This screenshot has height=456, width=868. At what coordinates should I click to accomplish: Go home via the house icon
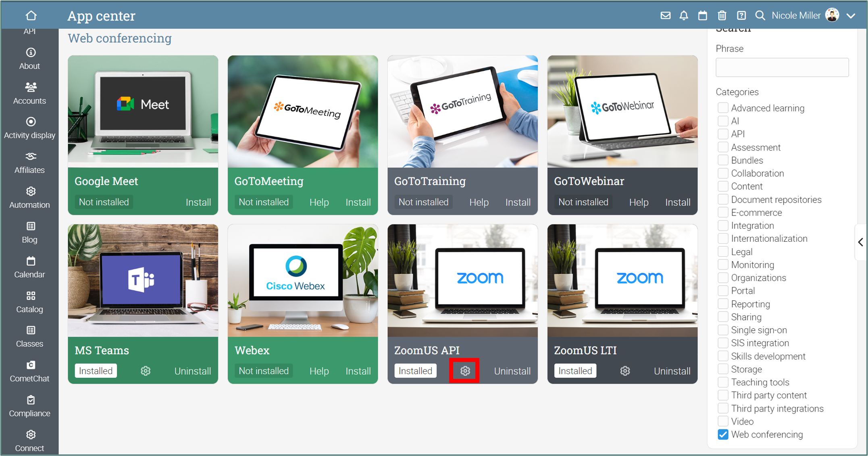click(x=31, y=16)
